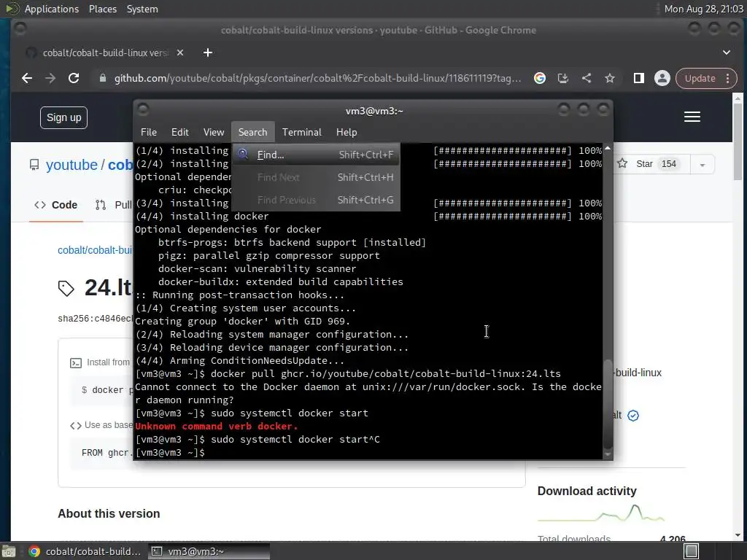Click the code brackets icon by Use as base
This screenshot has height=560, width=747.
pos(75,425)
